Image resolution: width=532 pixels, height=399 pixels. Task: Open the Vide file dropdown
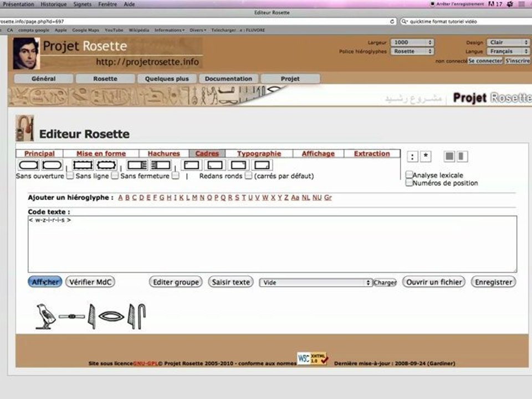coord(316,283)
